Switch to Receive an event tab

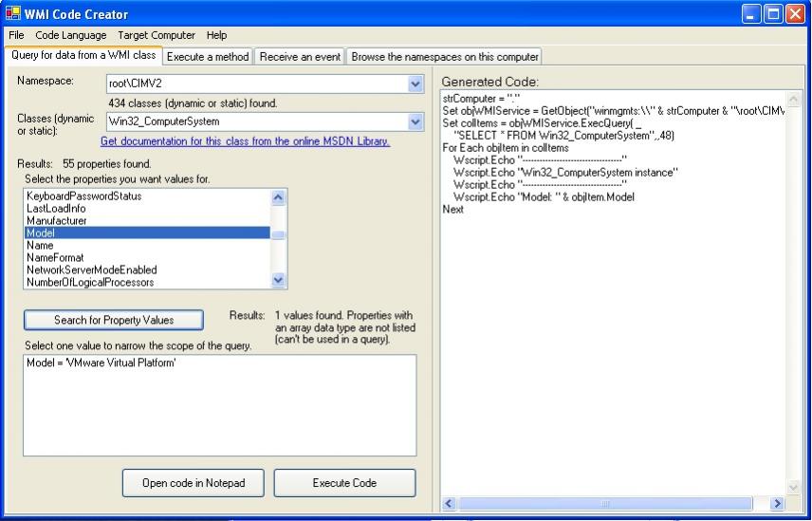300,56
